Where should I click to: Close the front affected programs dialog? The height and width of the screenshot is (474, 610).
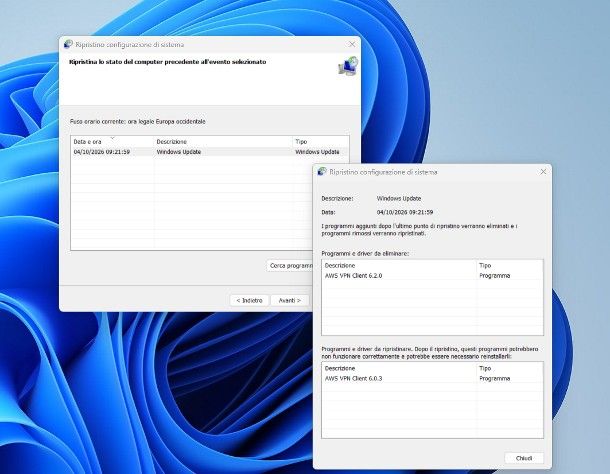pyautogui.click(x=543, y=172)
